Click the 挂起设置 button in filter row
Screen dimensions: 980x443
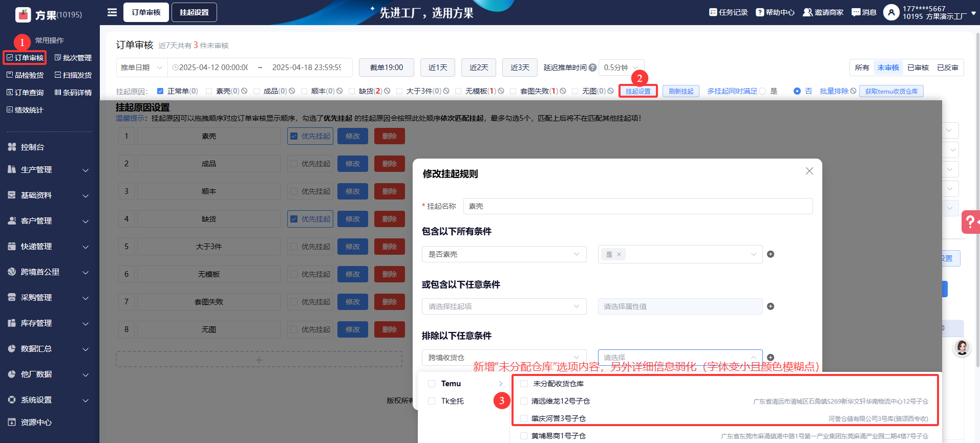pos(638,91)
